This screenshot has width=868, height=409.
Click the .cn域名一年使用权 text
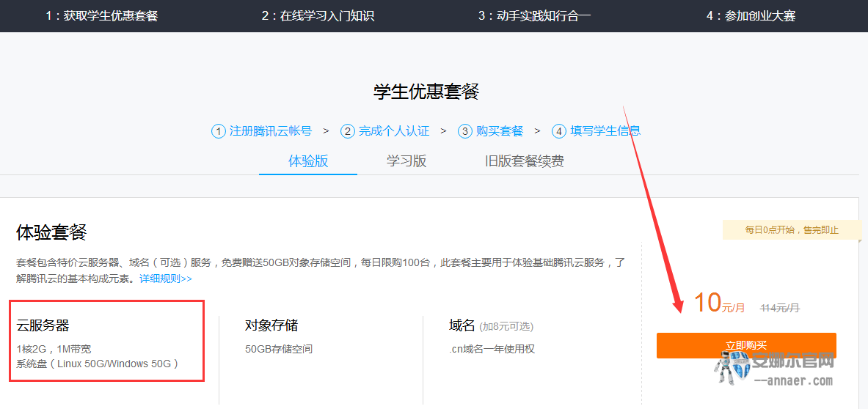click(x=492, y=350)
